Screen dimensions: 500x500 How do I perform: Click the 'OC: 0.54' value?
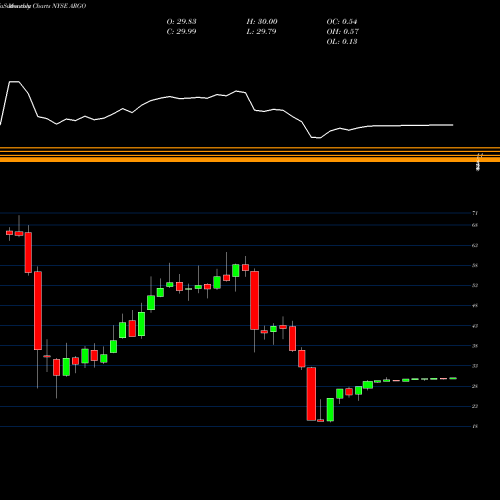[x=342, y=22]
